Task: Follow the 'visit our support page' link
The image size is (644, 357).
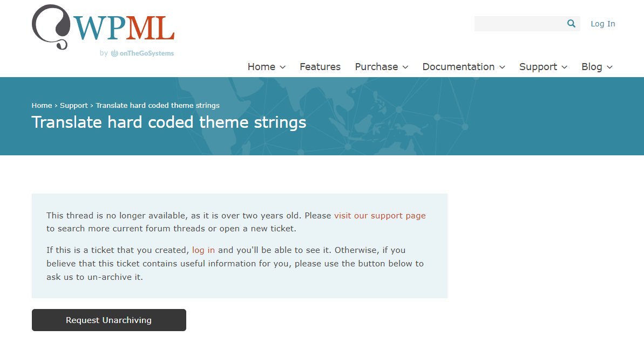Action: tap(379, 216)
